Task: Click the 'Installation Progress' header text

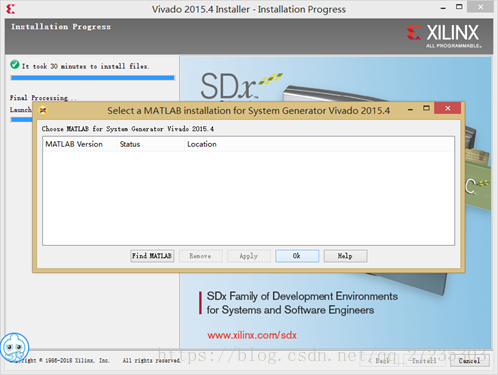Action: point(61,27)
